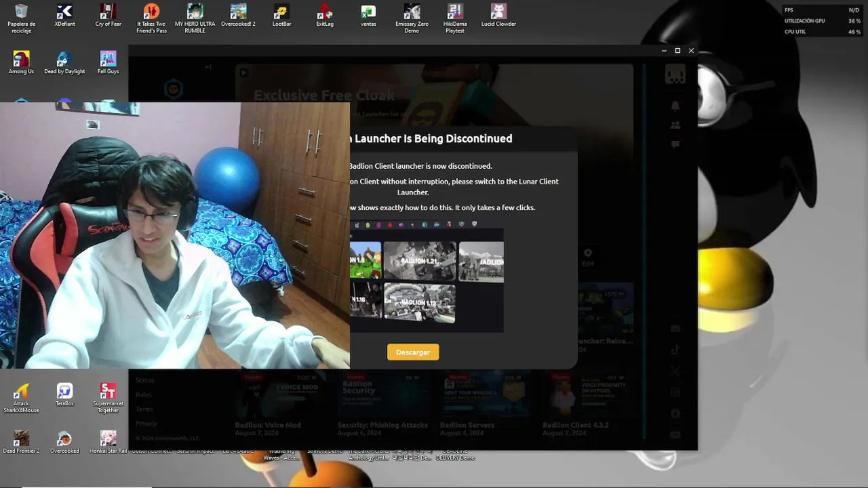Launch the Cry of Fear desktop shortcut
The width and height of the screenshot is (868, 488).
coord(108,16)
